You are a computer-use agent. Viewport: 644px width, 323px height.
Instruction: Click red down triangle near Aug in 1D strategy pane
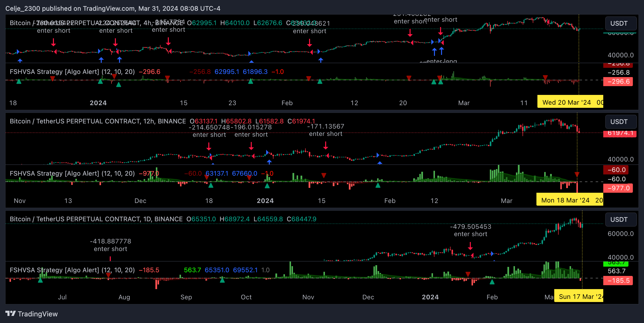click(108, 275)
